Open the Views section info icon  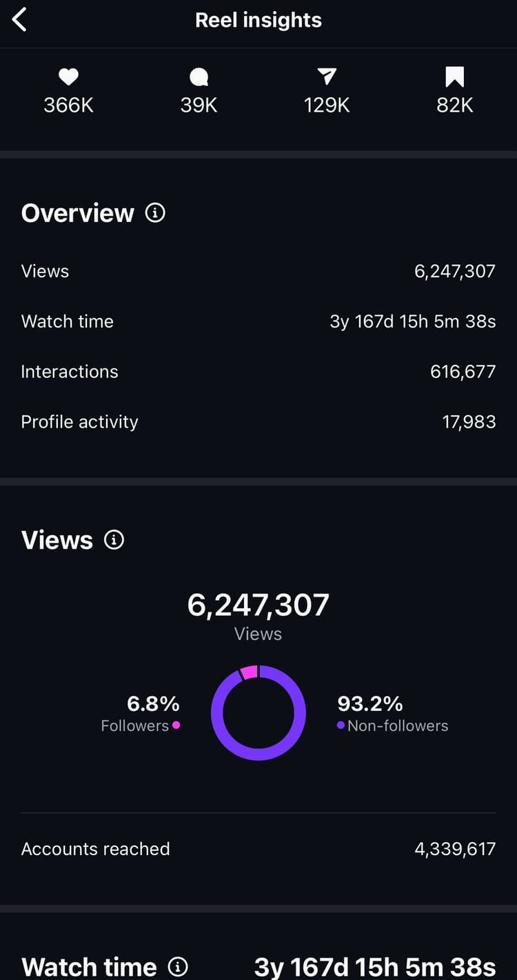[114, 540]
